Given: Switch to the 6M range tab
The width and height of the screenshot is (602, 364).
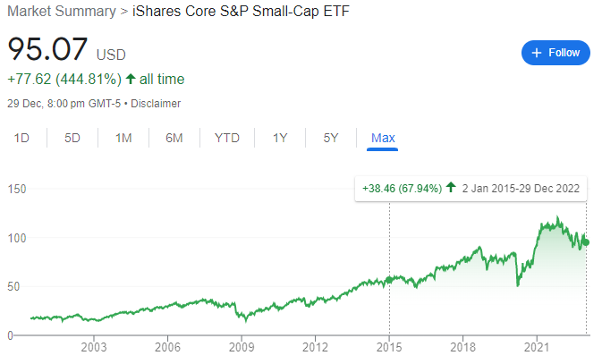Looking at the screenshot, I should pos(174,138).
